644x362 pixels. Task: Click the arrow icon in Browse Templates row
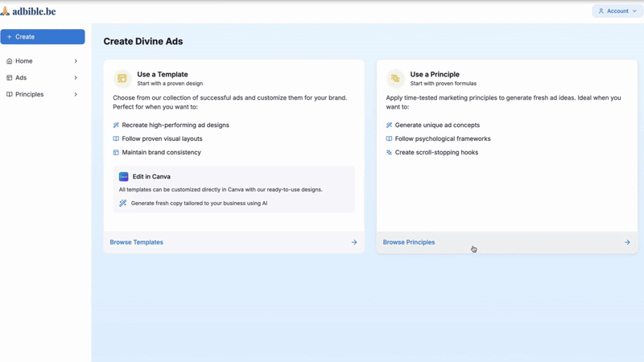354,242
